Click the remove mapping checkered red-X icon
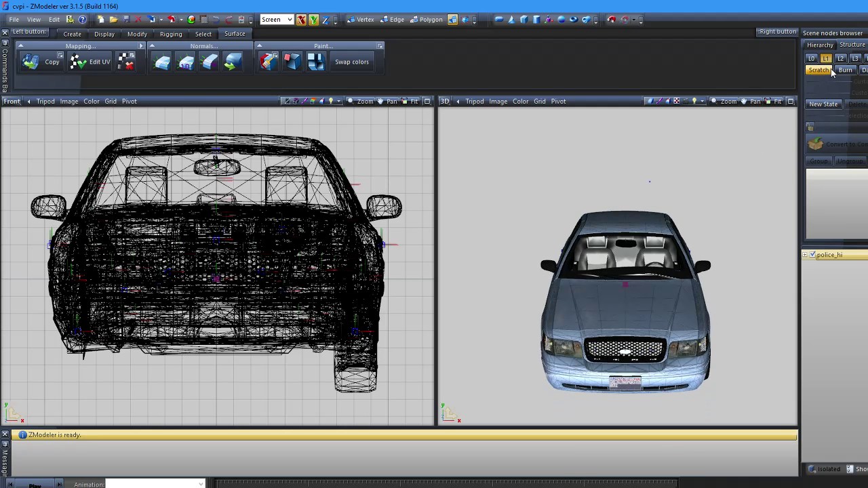The height and width of the screenshot is (488, 868). pyautogui.click(x=126, y=62)
